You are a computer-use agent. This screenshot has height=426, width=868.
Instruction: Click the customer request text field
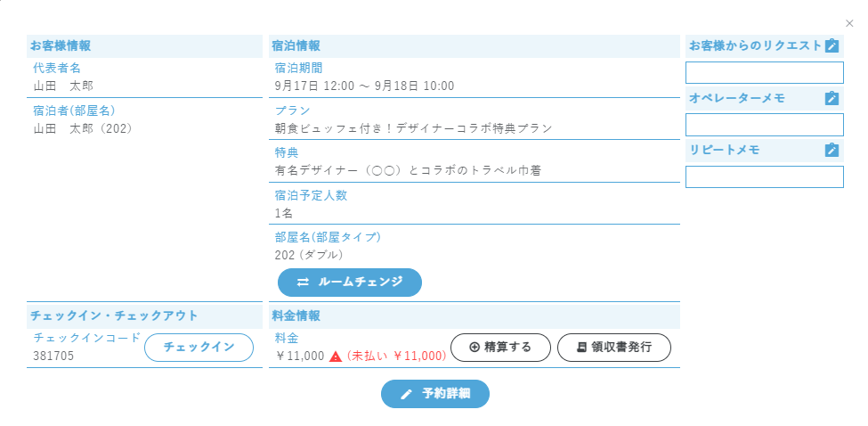[x=764, y=73]
